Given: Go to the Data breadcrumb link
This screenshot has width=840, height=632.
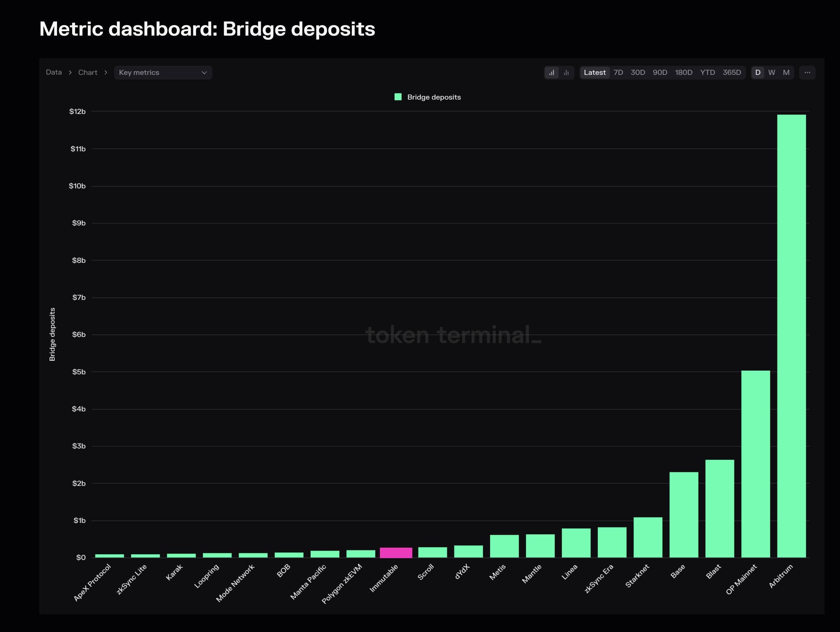Looking at the screenshot, I should (54, 72).
